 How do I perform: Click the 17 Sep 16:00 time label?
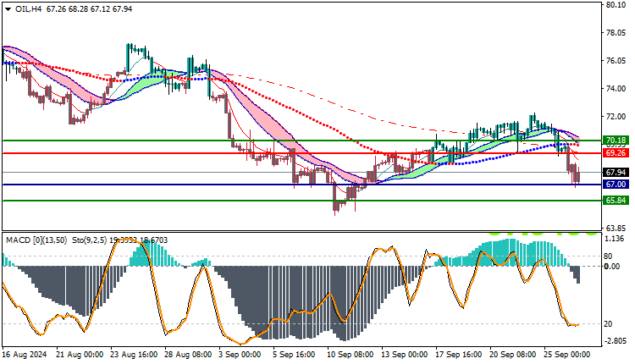pyautogui.click(x=458, y=355)
